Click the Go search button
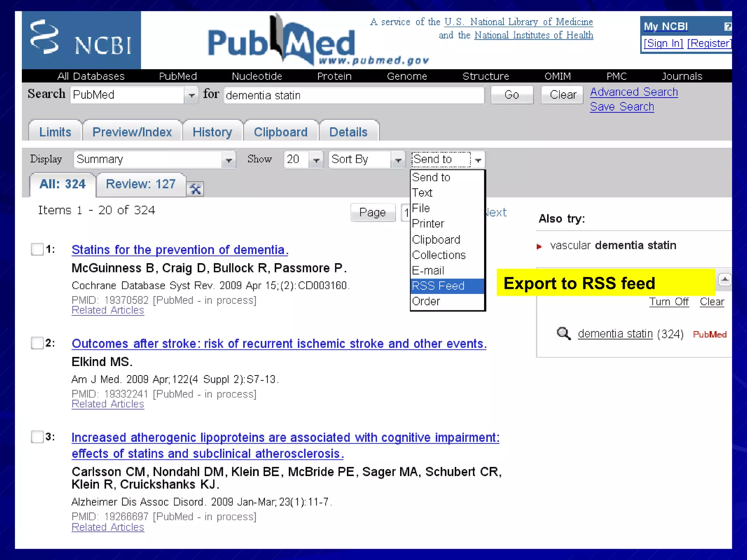The height and width of the screenshot is (560, 747). click(512, 95)
